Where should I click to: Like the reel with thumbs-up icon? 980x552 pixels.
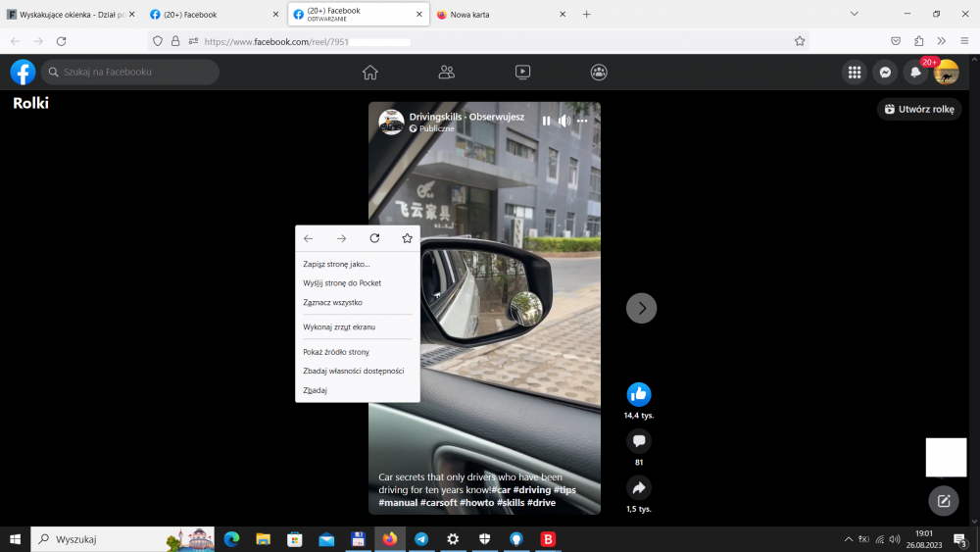point(639,394)
